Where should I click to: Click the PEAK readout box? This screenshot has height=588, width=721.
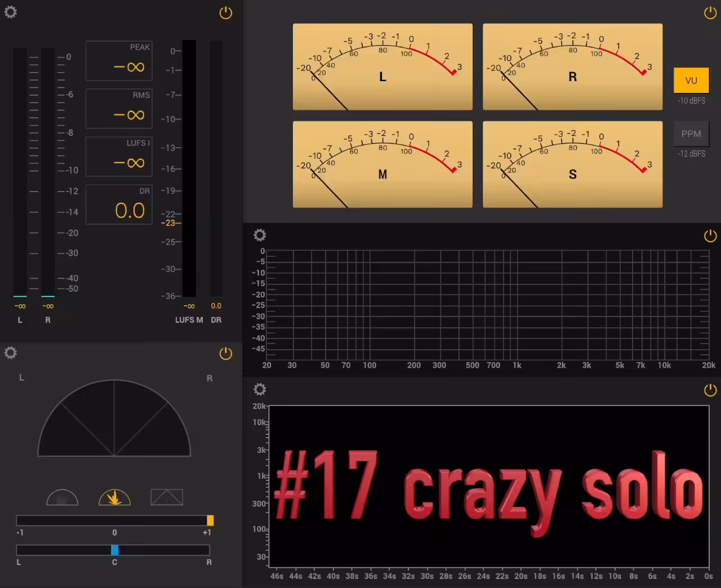click(119, 61)
